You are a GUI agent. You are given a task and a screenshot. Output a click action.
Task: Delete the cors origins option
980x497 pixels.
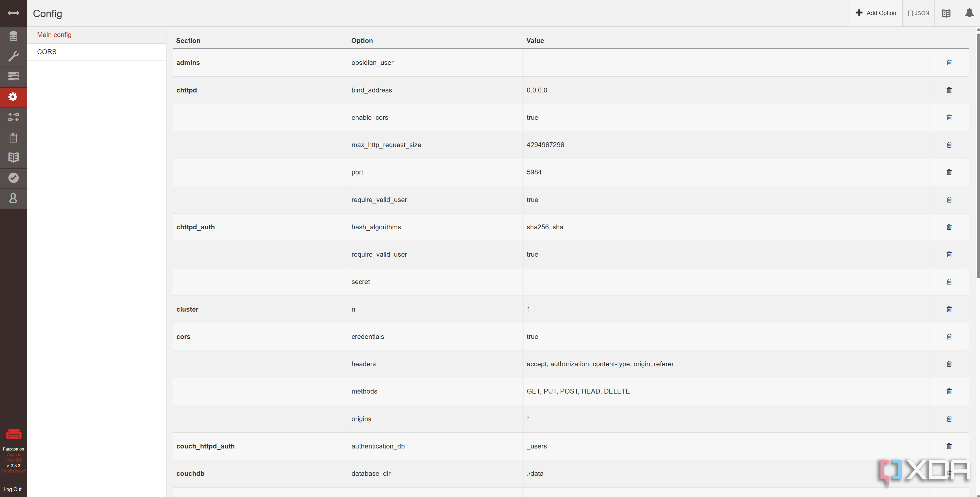click(x=949, y=419)
